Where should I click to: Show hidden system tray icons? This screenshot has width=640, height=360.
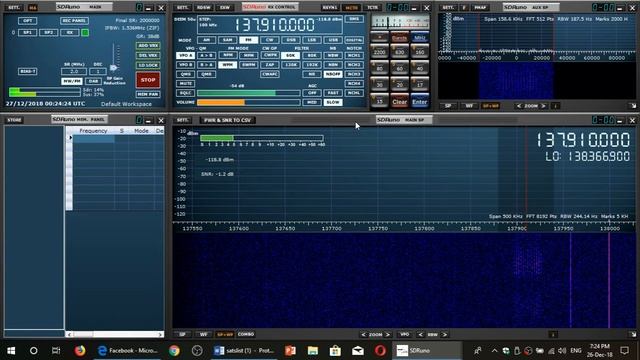pos(494,351)
